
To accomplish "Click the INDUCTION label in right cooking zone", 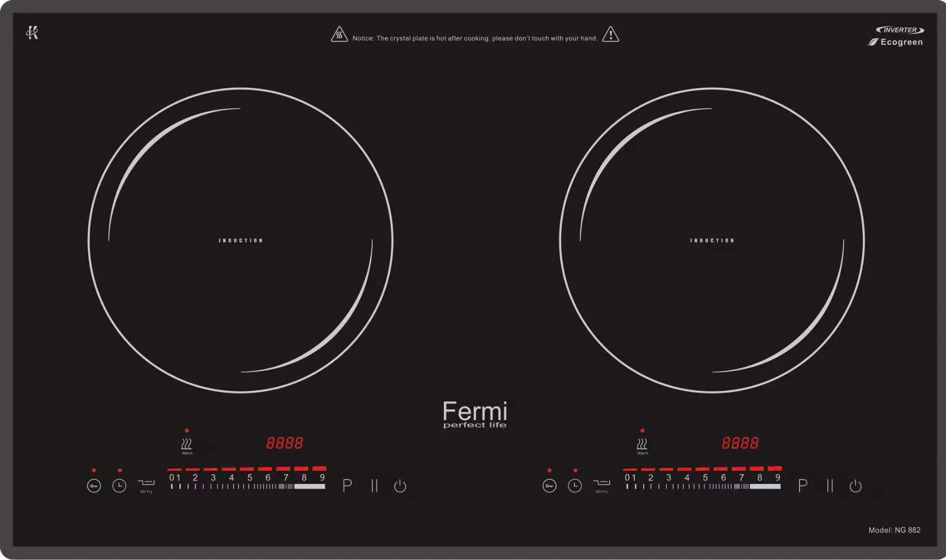I will click(712, 240).
